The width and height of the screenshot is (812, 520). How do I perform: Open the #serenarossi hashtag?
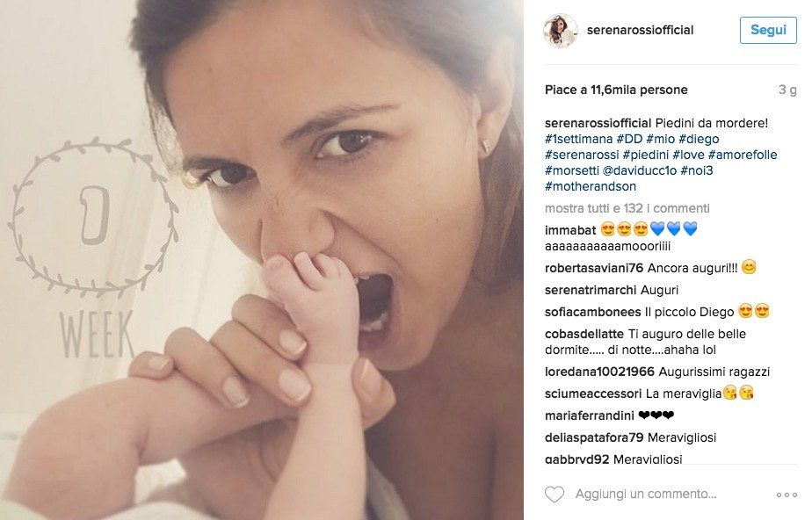tap(582, 155)
